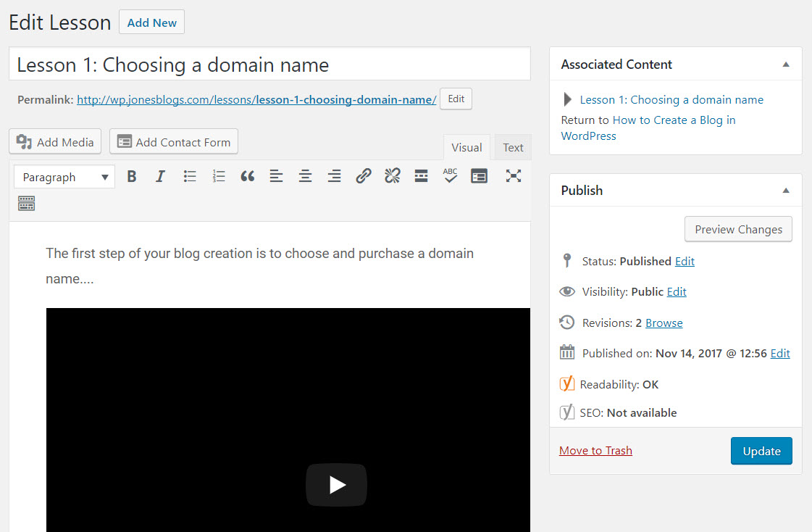Viewport: 812px width, 532px height.
Task: Click the remove link icon
Action: click(393, 177)
